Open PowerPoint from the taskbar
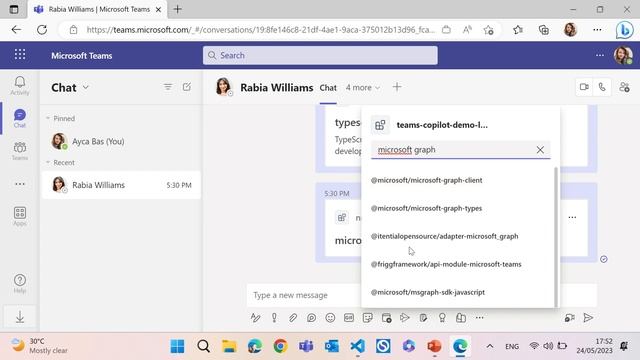 [x=434, y=346]
